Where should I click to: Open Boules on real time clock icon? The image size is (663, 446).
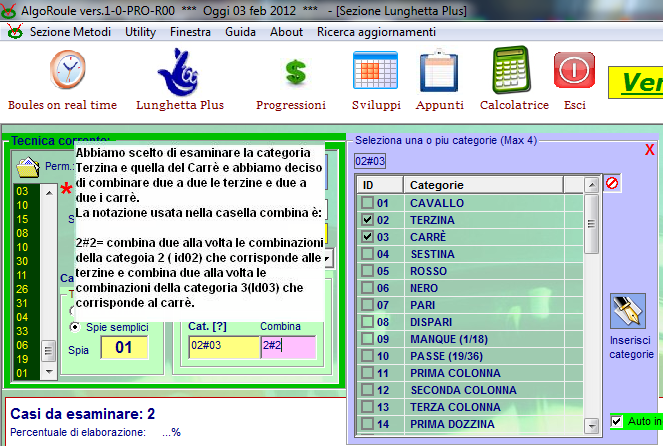point(68,69)
